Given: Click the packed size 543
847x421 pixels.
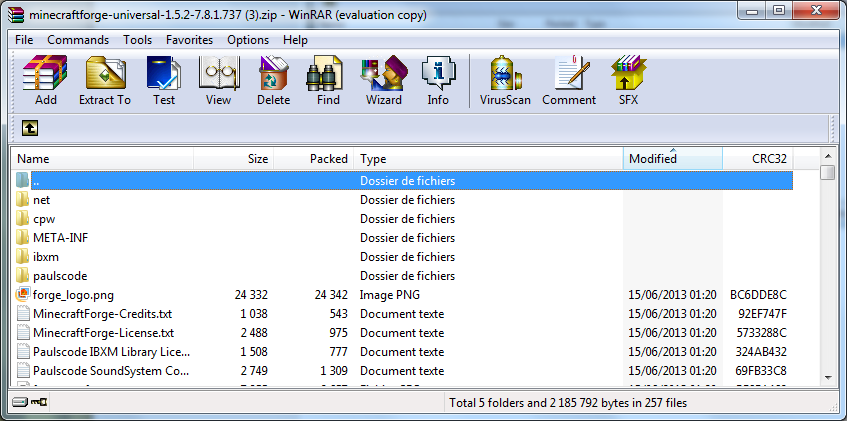Looking at the screenshot, I should [338, 314].
